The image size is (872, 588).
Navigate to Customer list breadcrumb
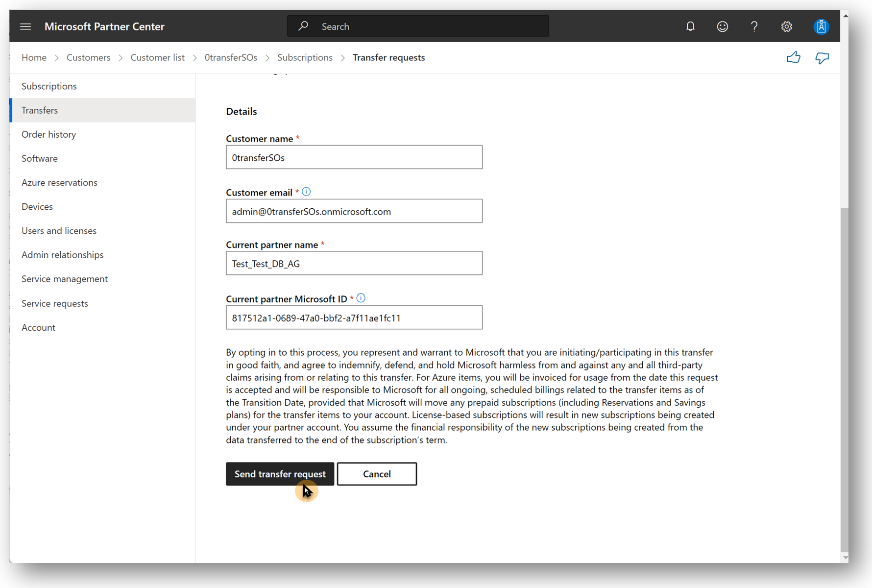157,57
